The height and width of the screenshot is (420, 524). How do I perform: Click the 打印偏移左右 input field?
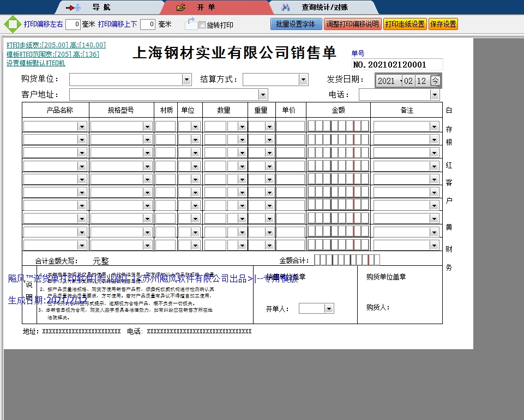(x=71, y=24)
